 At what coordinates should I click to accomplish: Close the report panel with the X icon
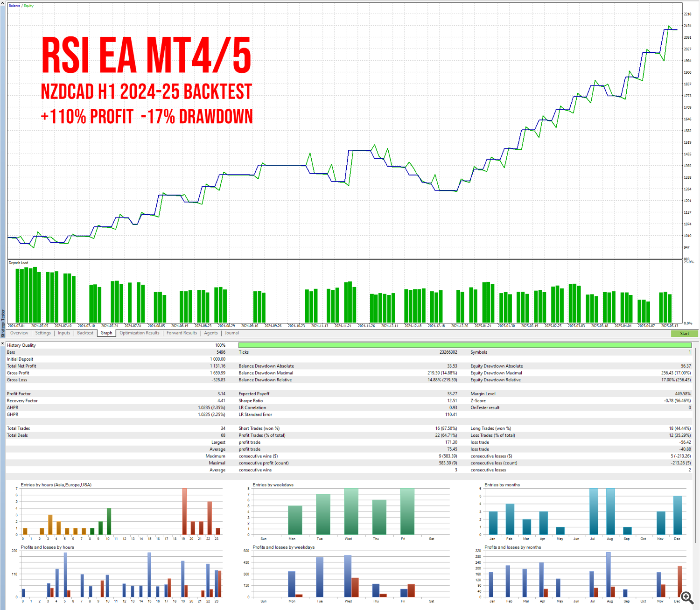[x=2, y=344]
